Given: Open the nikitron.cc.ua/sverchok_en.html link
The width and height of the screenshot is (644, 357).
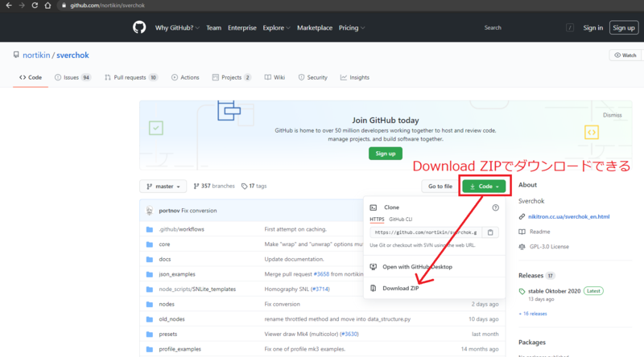Looking at the screenshot, I should coord(568,216).
